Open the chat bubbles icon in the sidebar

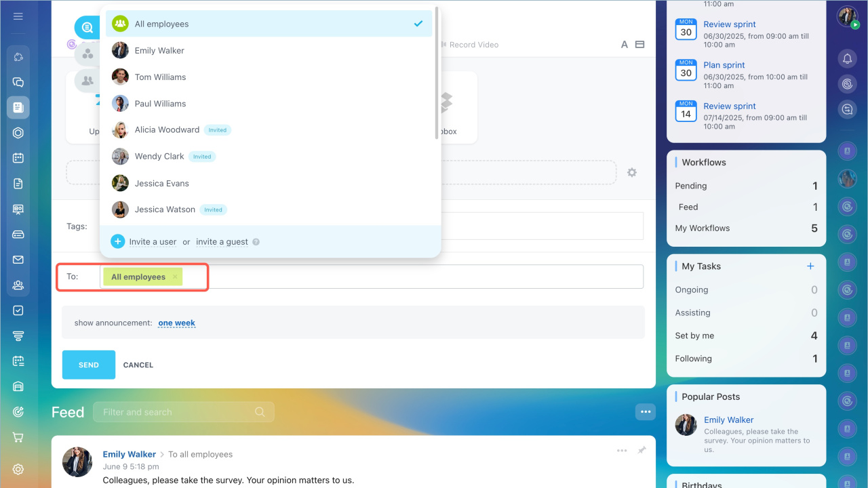coord(18,82)
